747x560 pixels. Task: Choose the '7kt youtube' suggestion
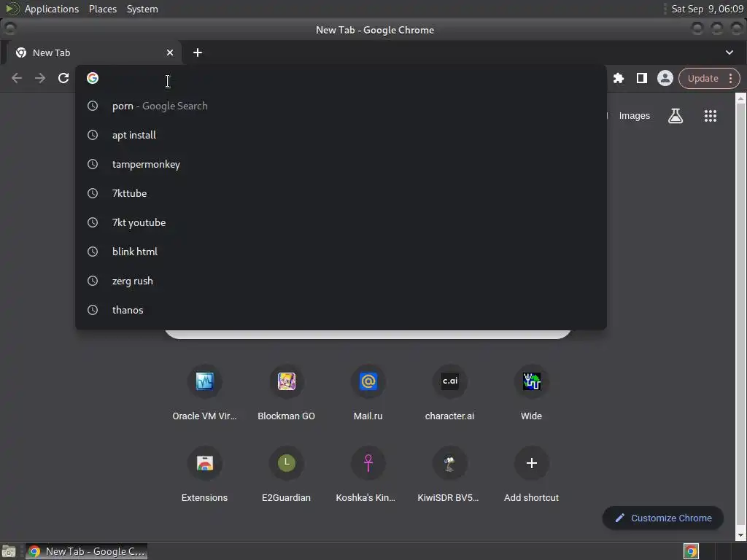(341, 222)
